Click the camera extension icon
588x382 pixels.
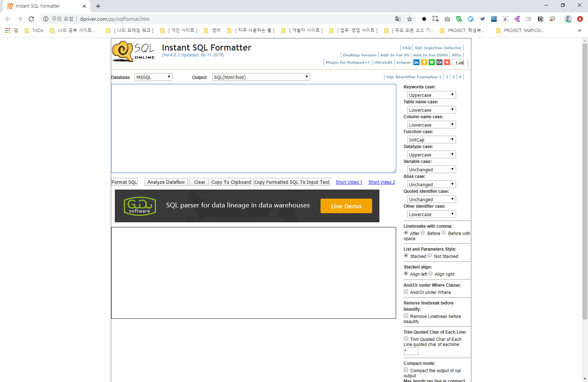pyautogui.click(x=447, y=19)
